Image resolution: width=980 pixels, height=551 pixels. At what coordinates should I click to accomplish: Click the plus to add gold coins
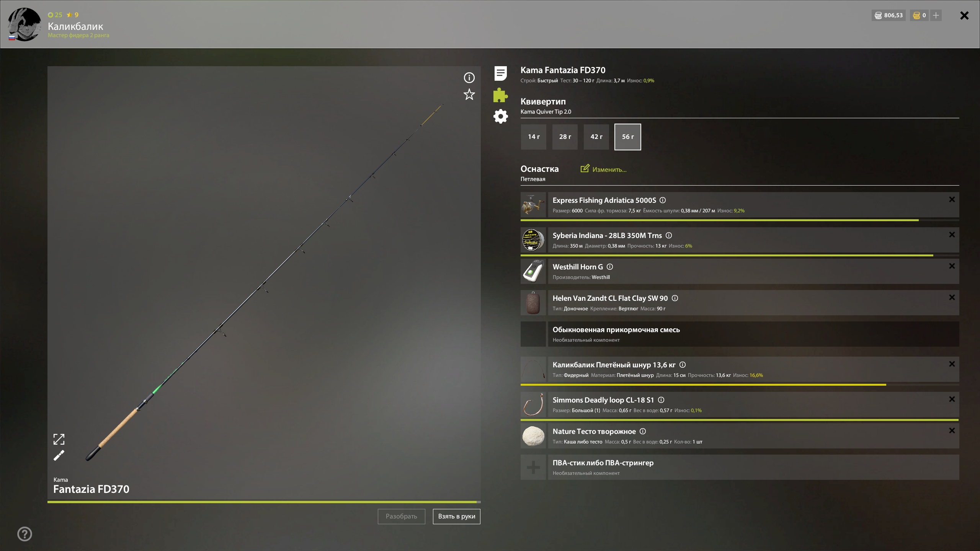(936, 15)
